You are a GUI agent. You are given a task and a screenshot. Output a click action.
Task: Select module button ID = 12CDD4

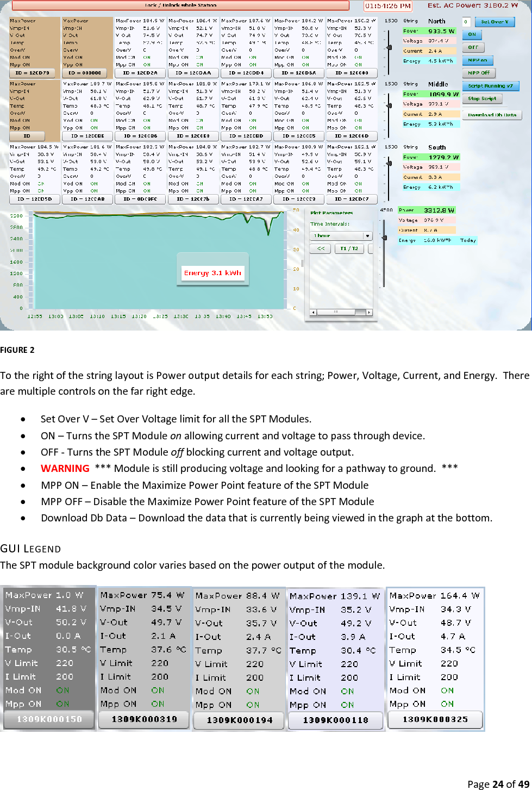[246, 72]
